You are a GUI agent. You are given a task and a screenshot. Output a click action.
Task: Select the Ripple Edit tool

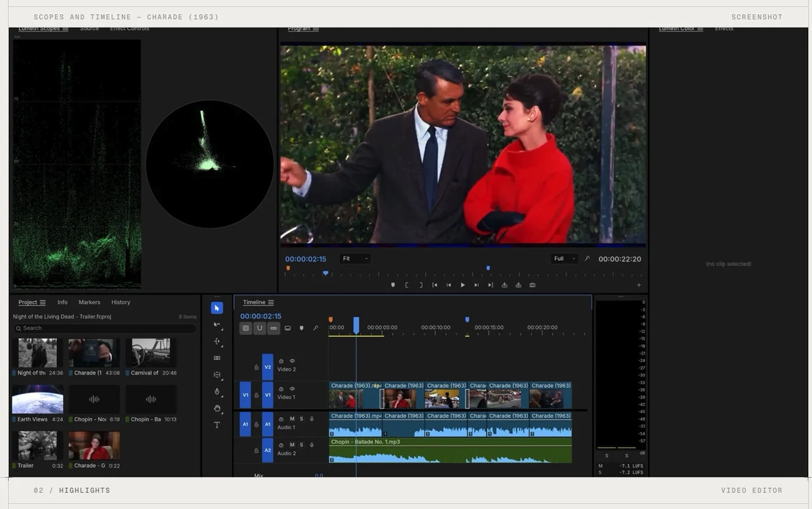coord(217,341)
